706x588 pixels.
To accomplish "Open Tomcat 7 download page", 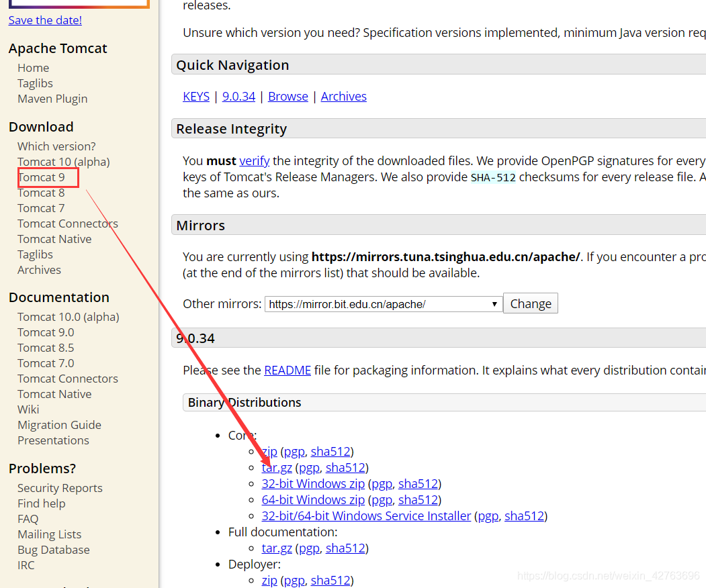I will point(41,208).
